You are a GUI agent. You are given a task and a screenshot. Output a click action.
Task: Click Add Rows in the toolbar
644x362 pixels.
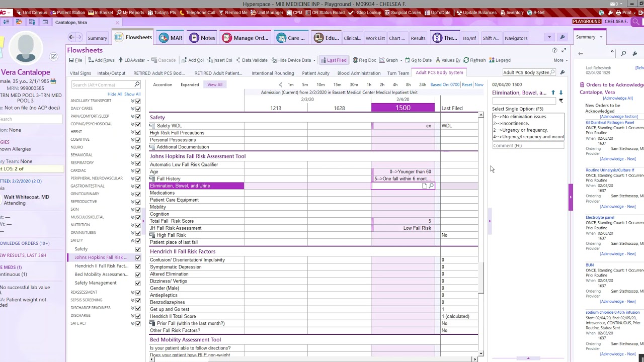[x=101, y=60]
